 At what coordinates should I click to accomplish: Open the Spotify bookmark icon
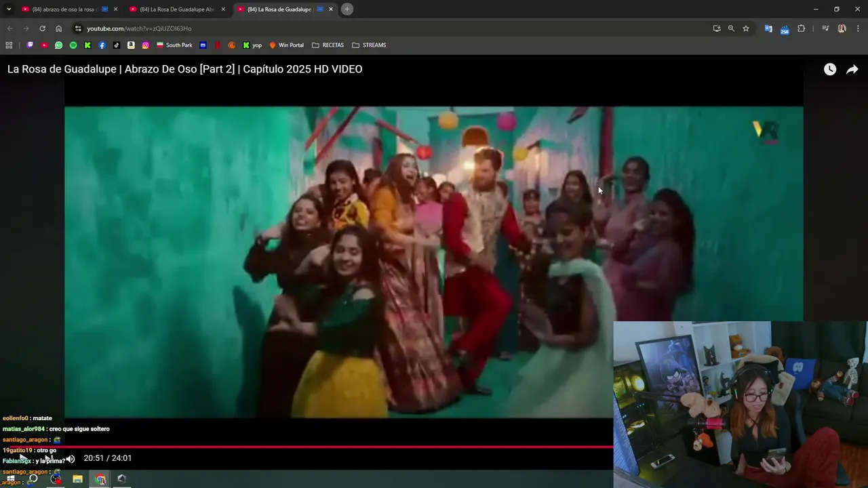(x=73, y=45)
